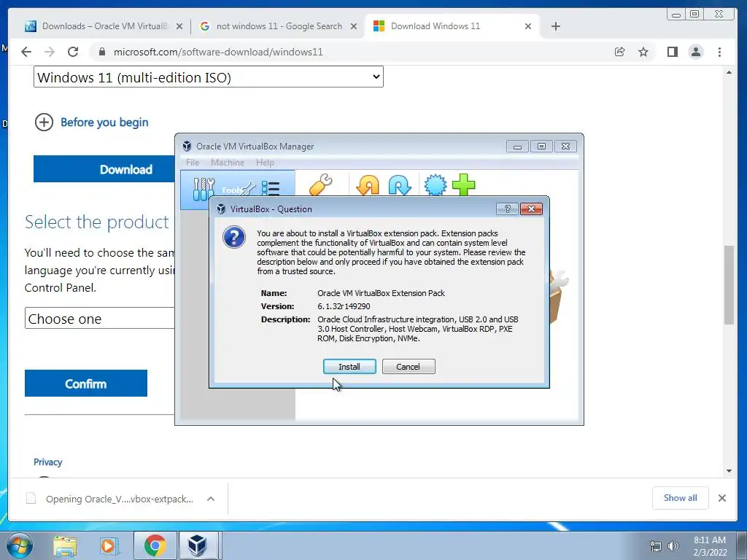Open the Privacy link

pyautogui.click(x=47, y=462)
